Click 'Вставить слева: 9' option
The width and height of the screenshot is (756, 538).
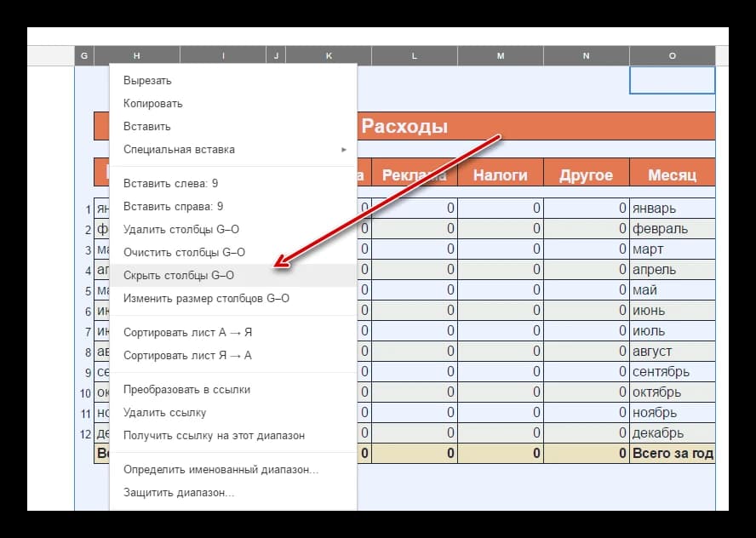[171, 184]
